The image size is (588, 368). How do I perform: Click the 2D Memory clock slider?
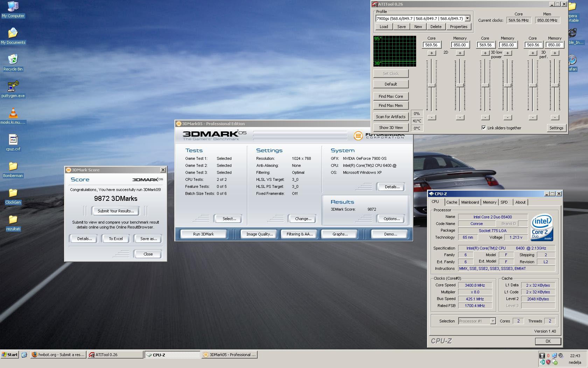[460, 85]
